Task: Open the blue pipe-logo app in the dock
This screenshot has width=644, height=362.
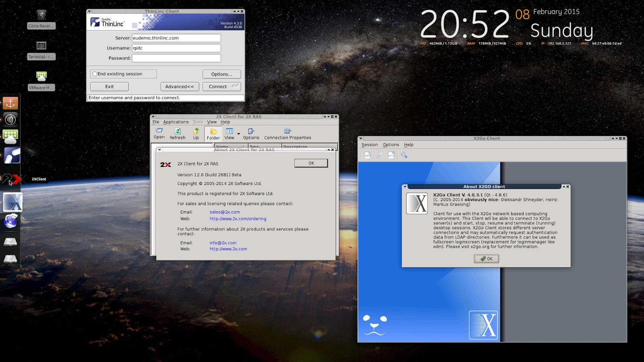Action: [12, 156]
